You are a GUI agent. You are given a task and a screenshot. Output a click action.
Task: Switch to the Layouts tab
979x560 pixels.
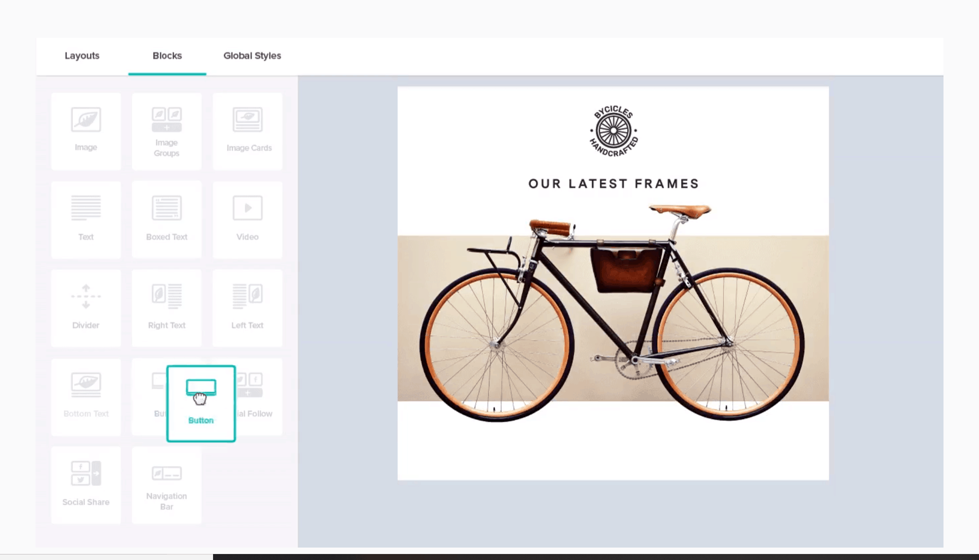click(x=81, y=55)
